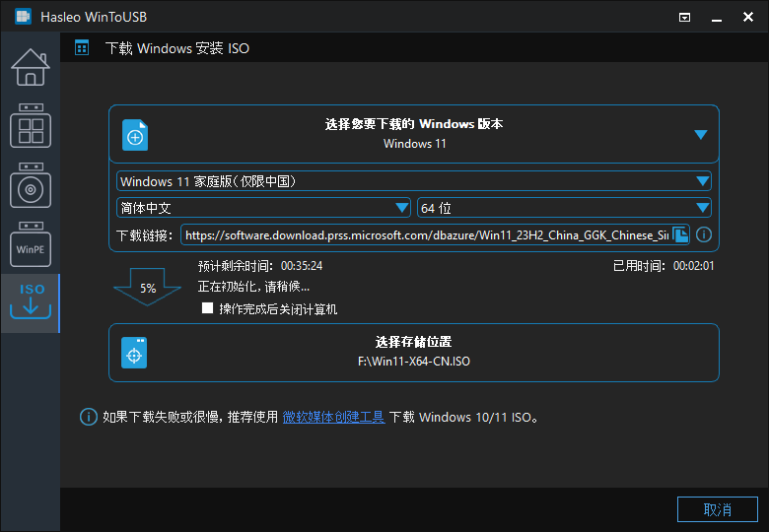Click the header grid icon beside title

(x=82, y=47)
